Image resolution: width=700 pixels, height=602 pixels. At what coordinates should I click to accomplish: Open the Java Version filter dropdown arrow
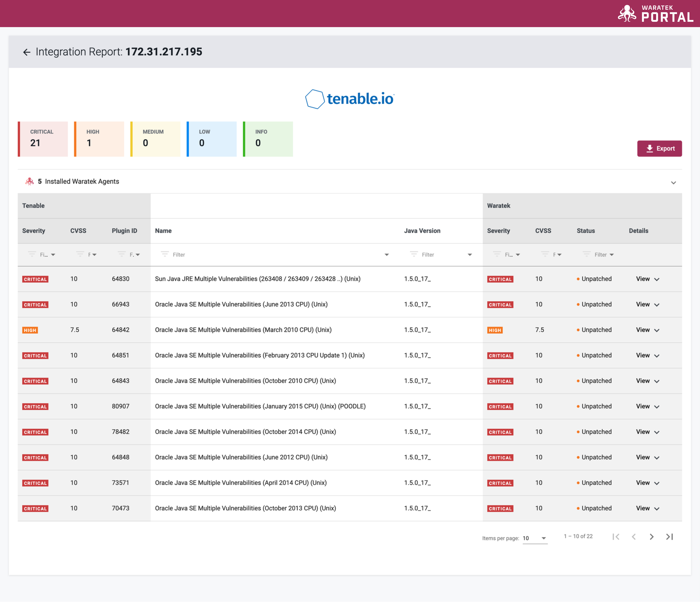(470, 255)
